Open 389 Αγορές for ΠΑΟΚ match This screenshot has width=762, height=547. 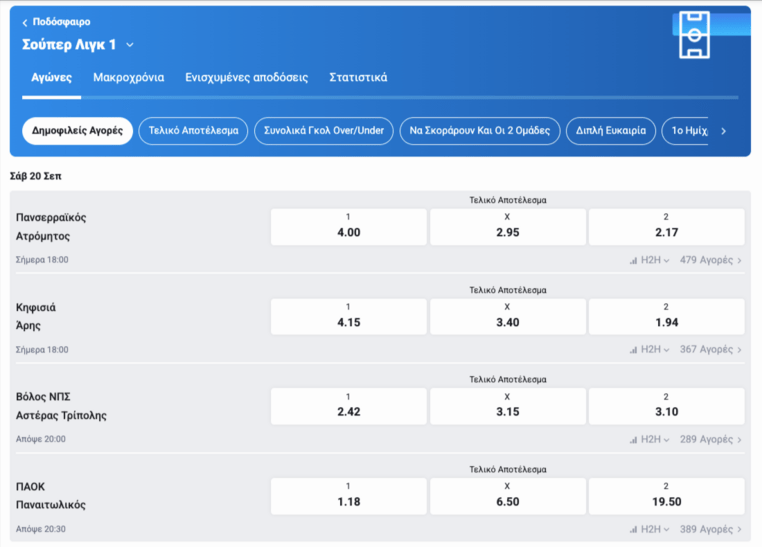pos(710,529)
